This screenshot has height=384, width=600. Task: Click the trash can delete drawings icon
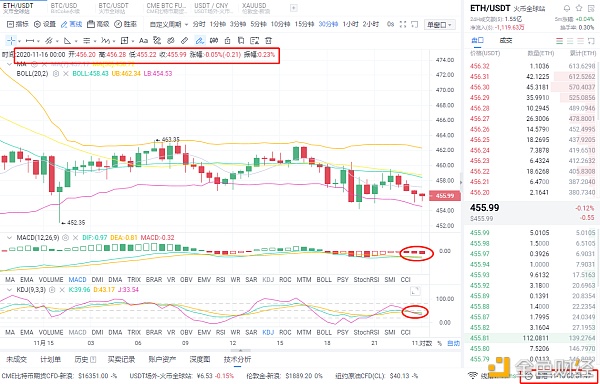pos(268,41)
